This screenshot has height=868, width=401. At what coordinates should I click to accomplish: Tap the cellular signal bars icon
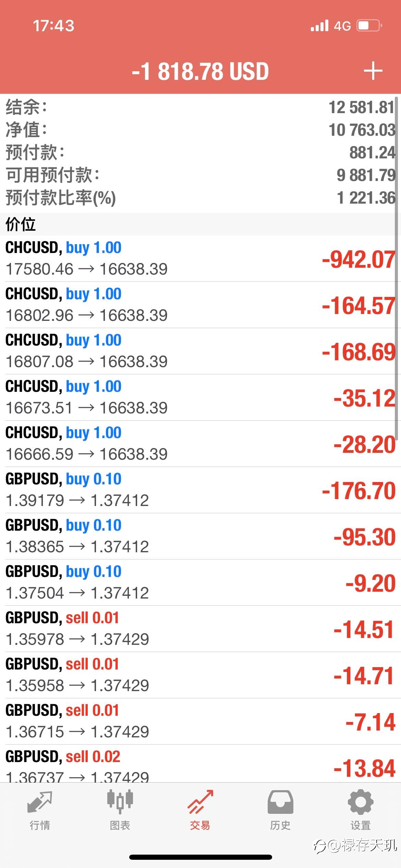point(319,26)
